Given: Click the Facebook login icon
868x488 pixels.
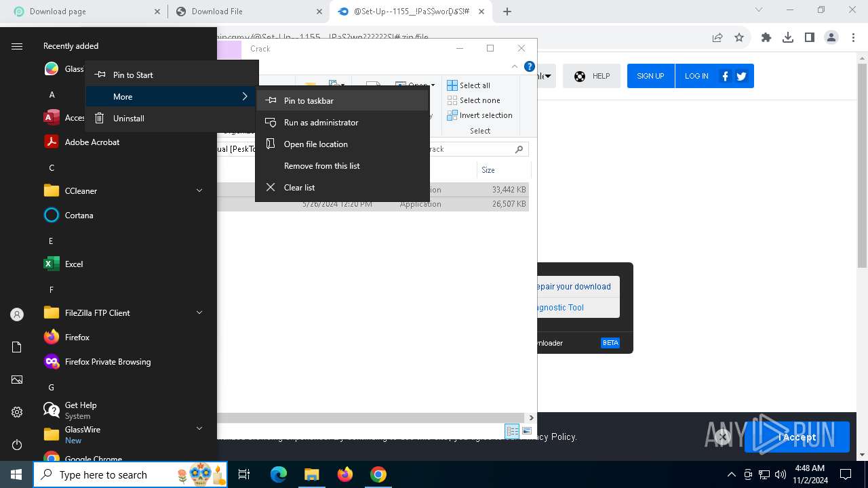Looking at the screenshot, I should (x=725, y=76).
